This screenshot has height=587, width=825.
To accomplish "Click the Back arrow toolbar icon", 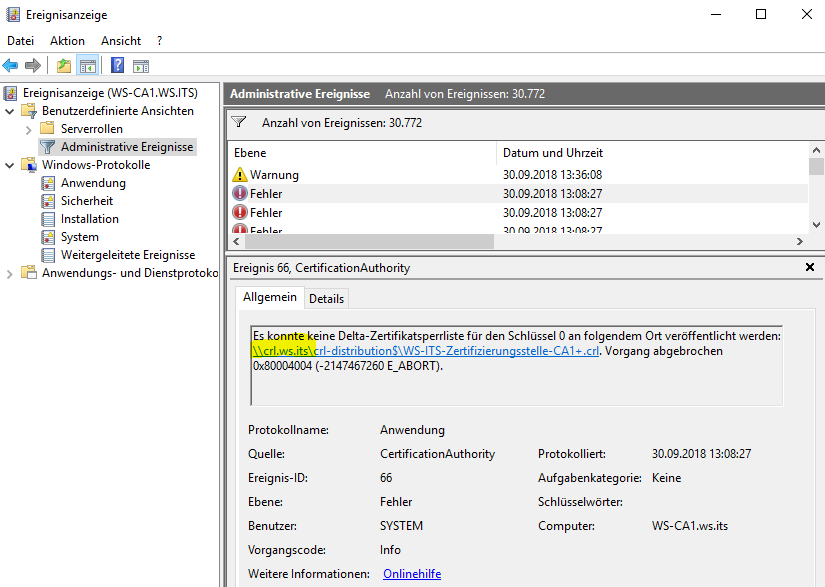I will pos(10,66).
